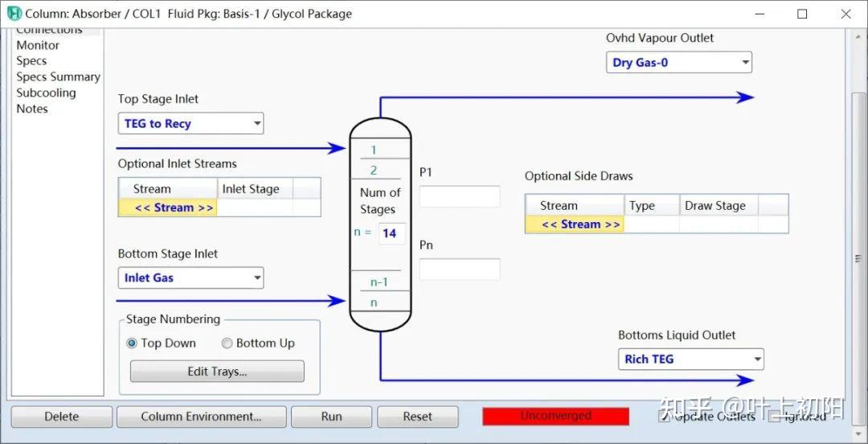
Task: Select Top Down stage numbering
Action: (132, 343)
